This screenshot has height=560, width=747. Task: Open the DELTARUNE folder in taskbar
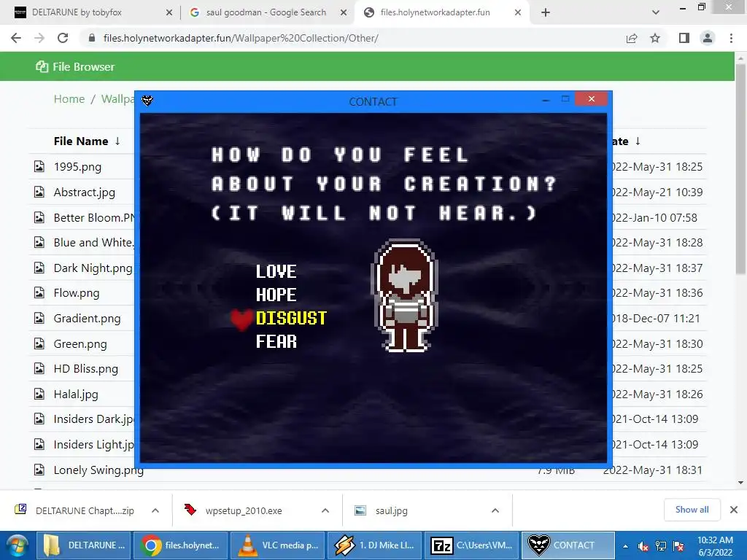click(x=85, y=545)
